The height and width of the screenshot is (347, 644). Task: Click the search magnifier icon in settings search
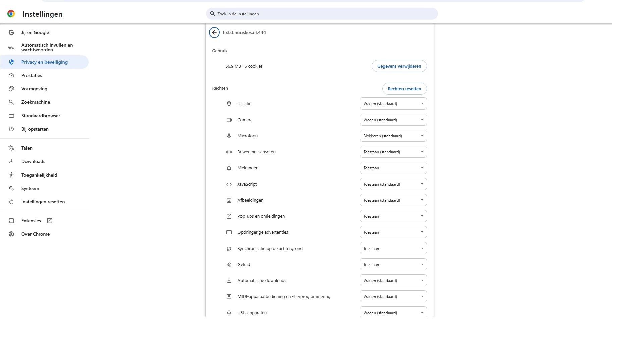pyautogui.click(x=212, y=14)
